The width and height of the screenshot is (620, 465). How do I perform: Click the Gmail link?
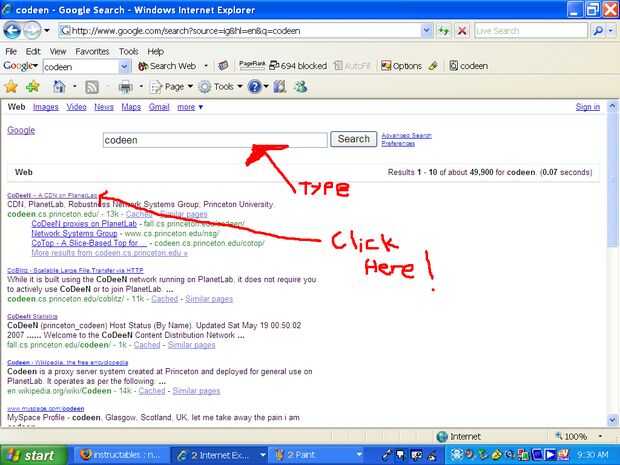point(159,107)
